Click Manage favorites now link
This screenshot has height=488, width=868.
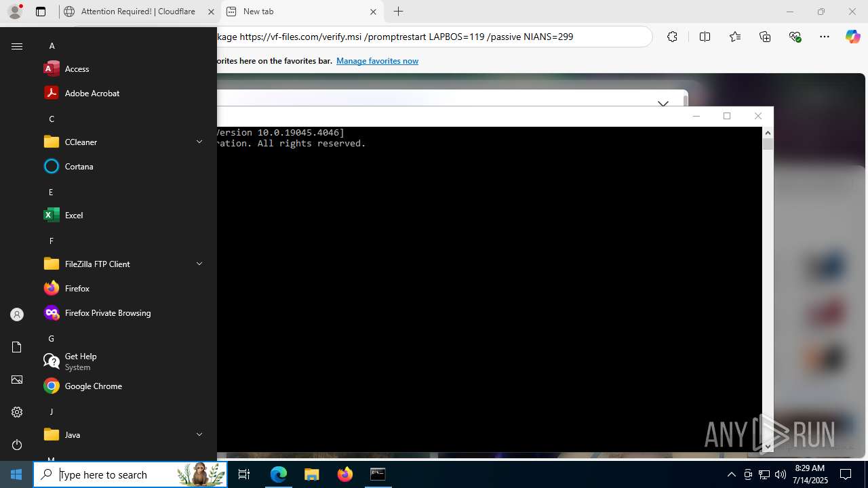377,61
